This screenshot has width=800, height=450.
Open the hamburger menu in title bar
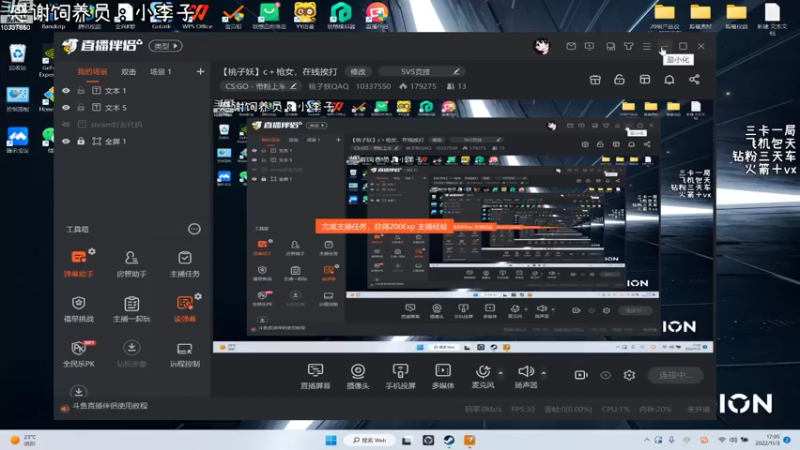click(x=647, y=46)
